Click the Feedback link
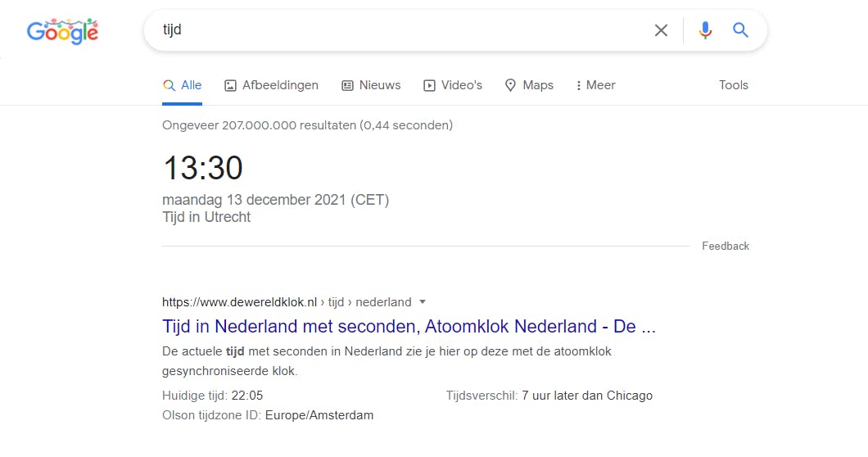The image size is (868, 457). pyautogui.click(x=726, y=246)
